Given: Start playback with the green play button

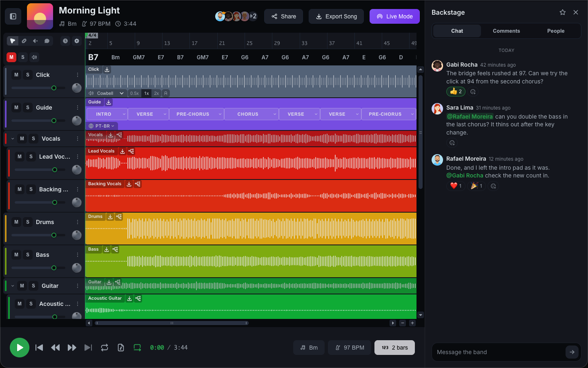Looking at the screenshot, I should 20,348.
